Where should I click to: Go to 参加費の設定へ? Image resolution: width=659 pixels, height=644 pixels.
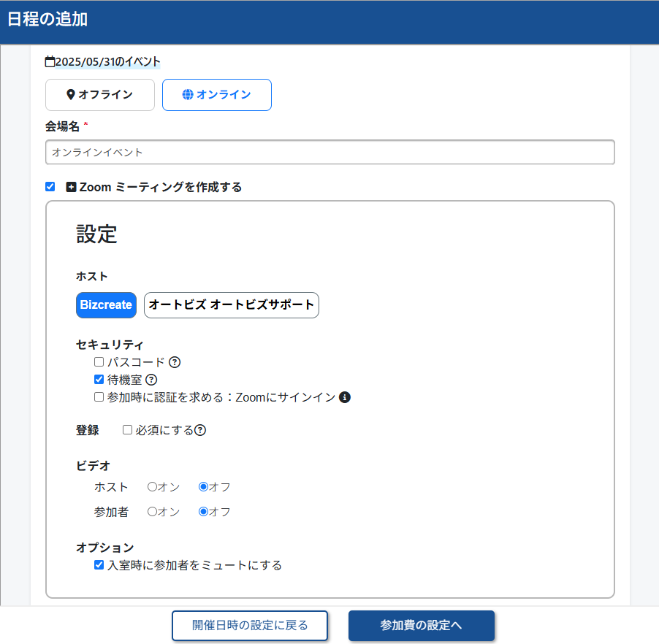tap(422, 626)
